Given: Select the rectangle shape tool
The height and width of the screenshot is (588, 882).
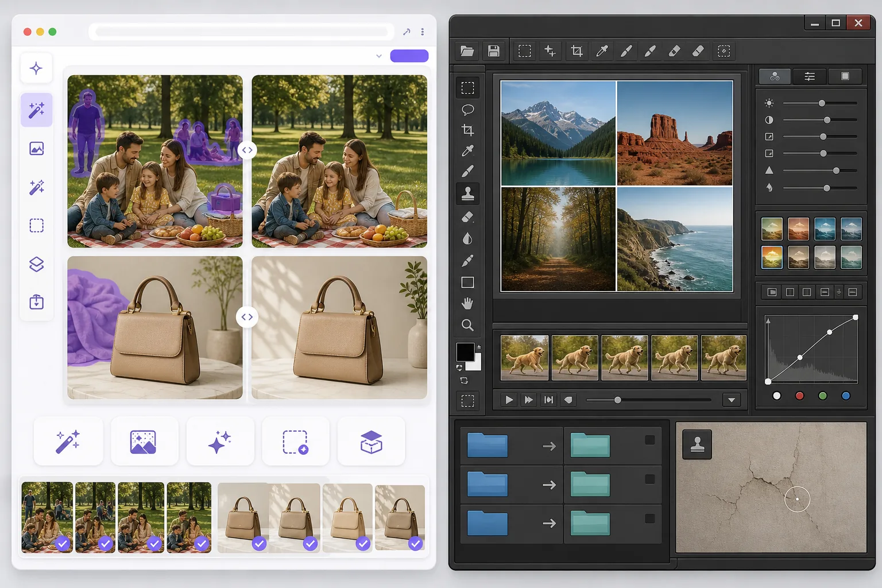Looking at the screenshot, I should point(468,282).
